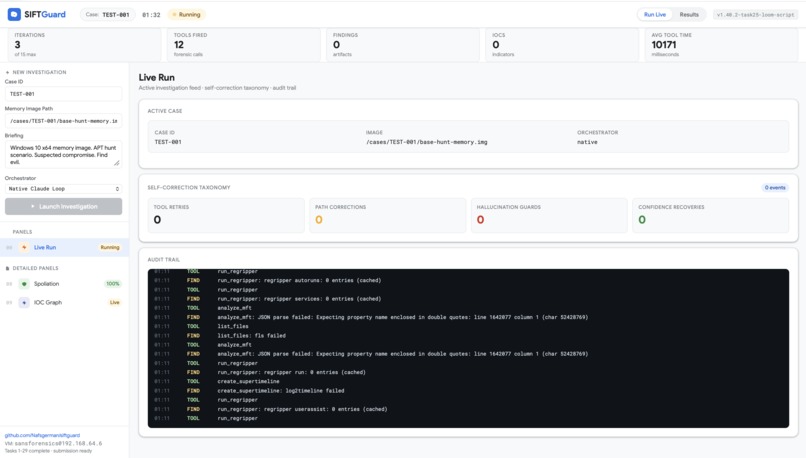Open the IOC Graph panel

pos(64,302)
